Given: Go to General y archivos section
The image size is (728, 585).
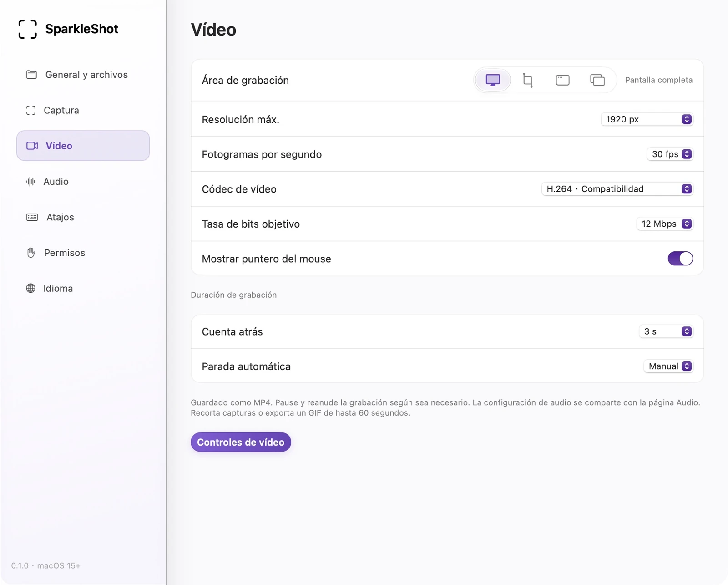Looking at the screenshot, I should point(83,75).
